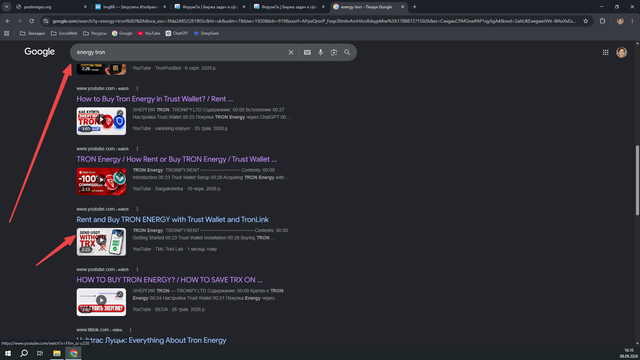Open 'How to Buy Tron Energy in Trust Wallet' link
The height and width of the screenshot is (360, 640).
tap(155, 99)
